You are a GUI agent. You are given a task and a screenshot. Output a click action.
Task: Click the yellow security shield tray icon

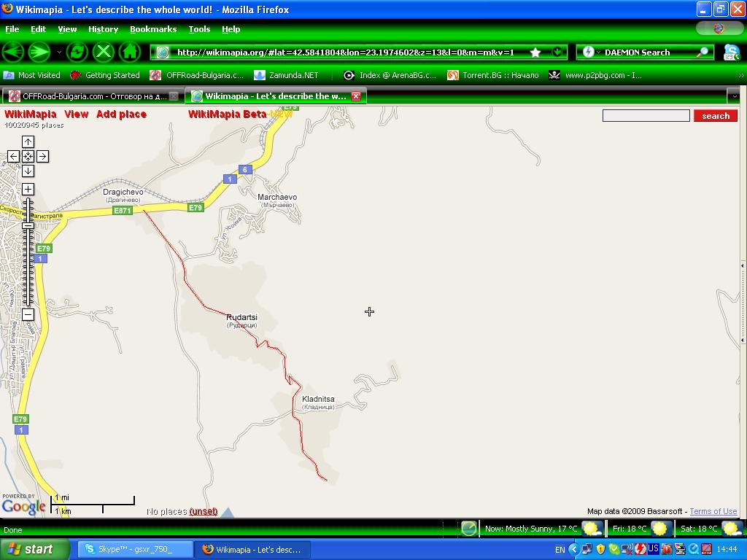point(601,550)
